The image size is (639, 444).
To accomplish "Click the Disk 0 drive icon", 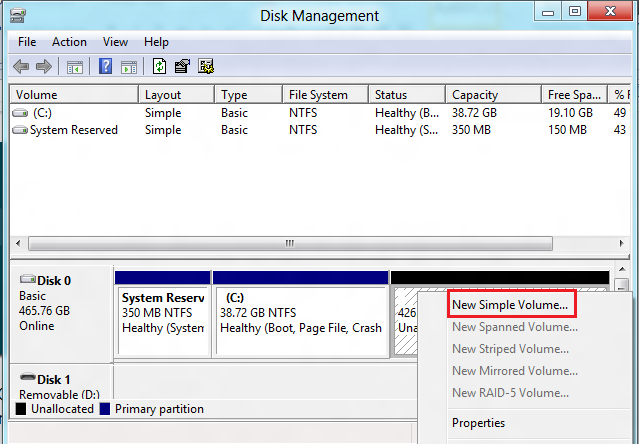I will tap(28, 279).
